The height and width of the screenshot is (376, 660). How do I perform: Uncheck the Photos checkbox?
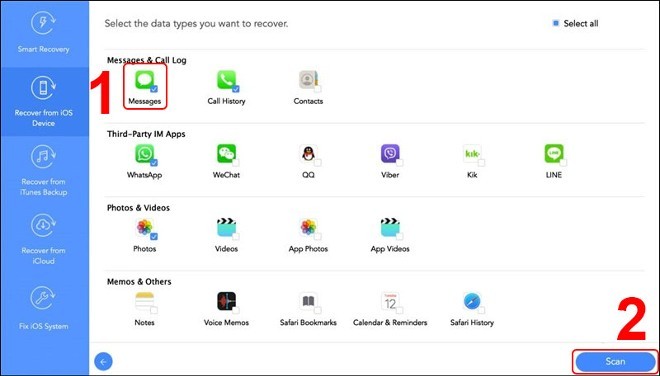tap(154, 237)
